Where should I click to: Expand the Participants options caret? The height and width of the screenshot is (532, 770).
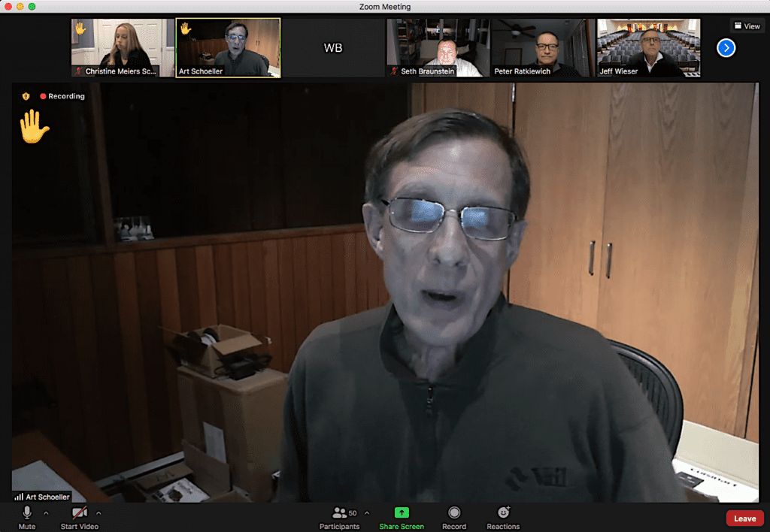[x=367, y=513]
